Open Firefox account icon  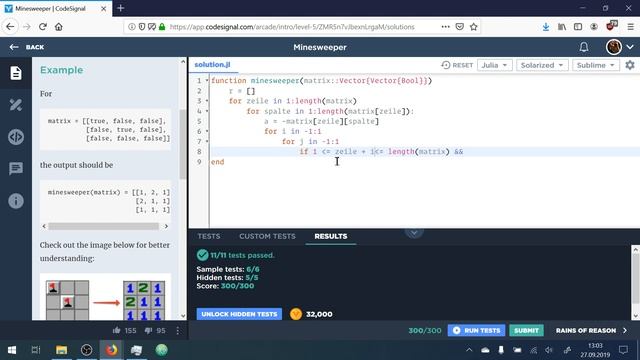pos(594,27)
